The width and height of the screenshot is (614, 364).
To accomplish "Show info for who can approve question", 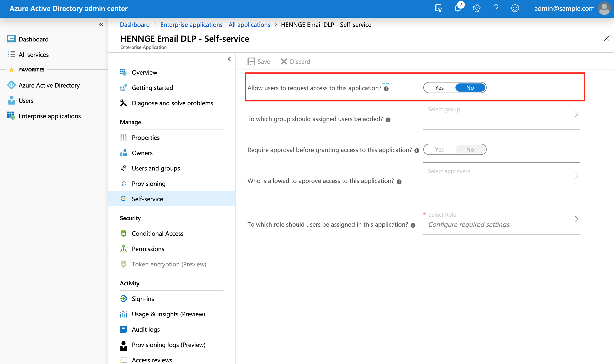I will [x=399, y=182].
